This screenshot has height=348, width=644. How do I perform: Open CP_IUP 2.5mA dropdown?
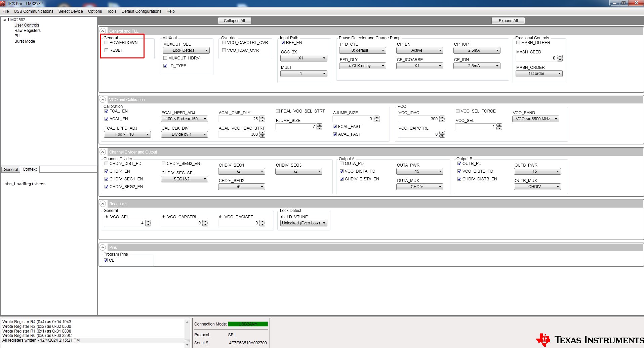point(477,50)
